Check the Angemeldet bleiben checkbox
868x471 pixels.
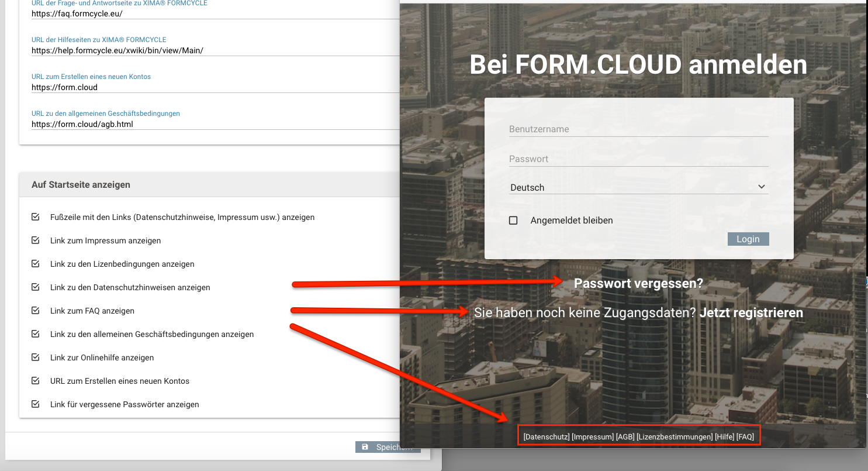(x=513, y=221)
